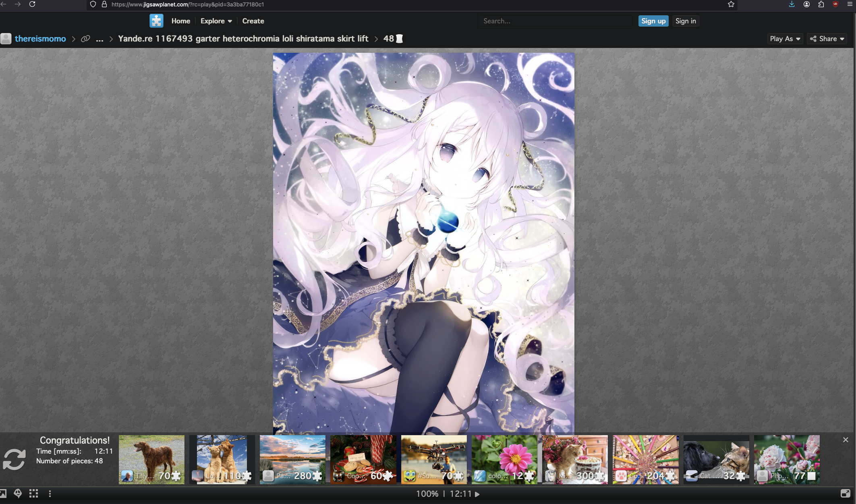Screen dimensions: 856x504
Task: Resume timer with play arrow control
Action: [x=477, y=494]
